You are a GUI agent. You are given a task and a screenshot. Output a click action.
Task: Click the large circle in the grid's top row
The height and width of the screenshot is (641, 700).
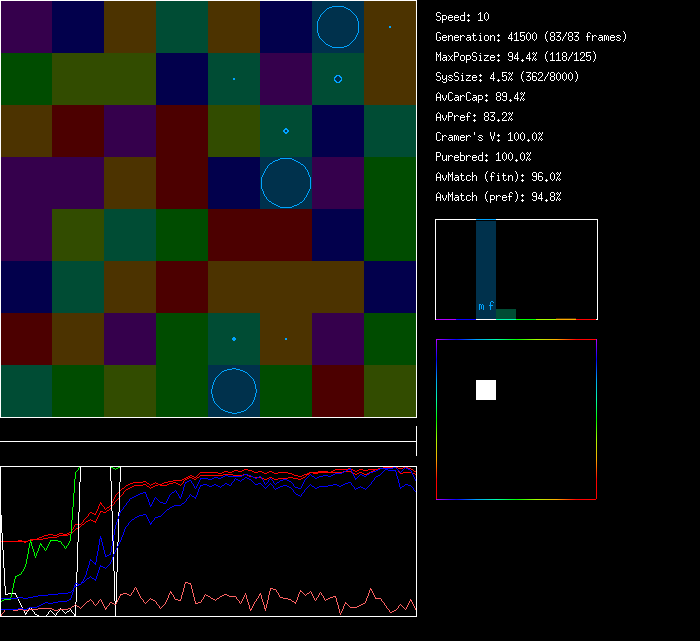click(x=338, y=27)
